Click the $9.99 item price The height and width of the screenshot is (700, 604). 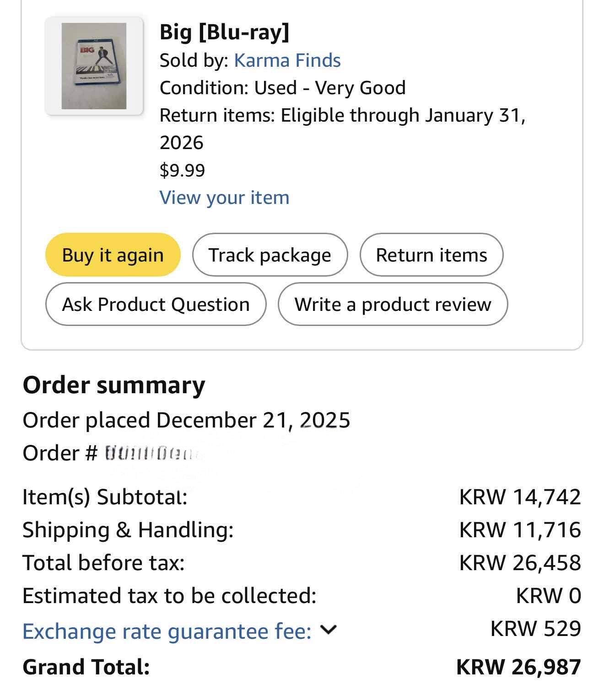pos(182,170)
